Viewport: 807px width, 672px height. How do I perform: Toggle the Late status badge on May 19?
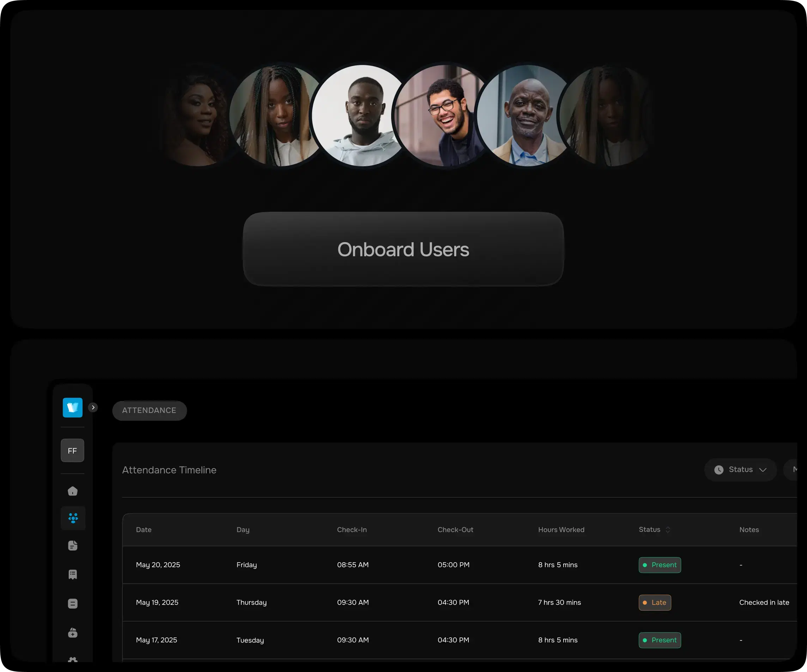[654, 602]
